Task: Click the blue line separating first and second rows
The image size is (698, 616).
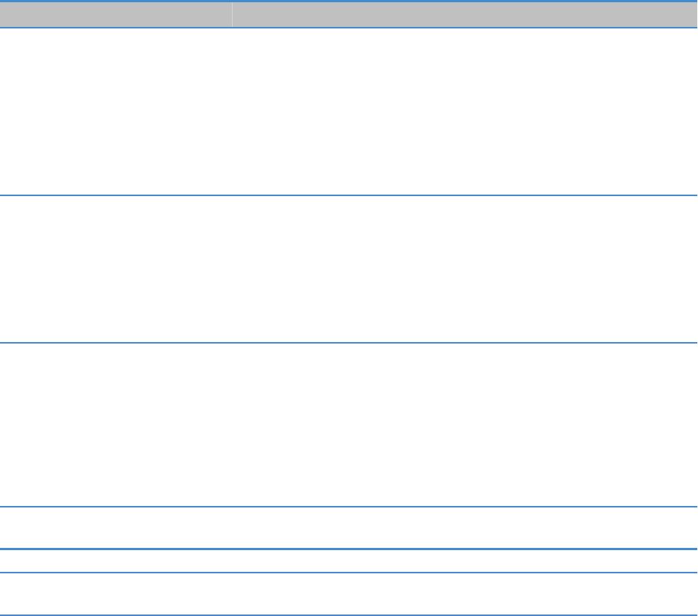Action: click(349, 195)
